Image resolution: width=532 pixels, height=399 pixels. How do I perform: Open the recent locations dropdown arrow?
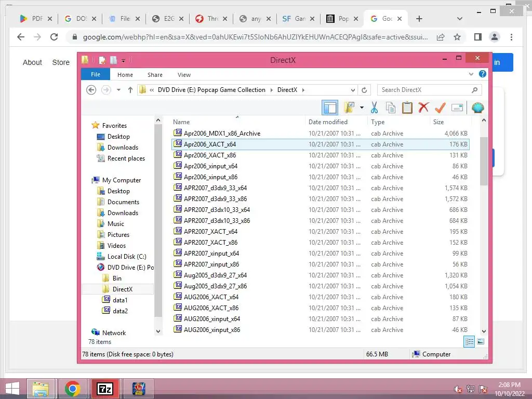coord(118,90)
